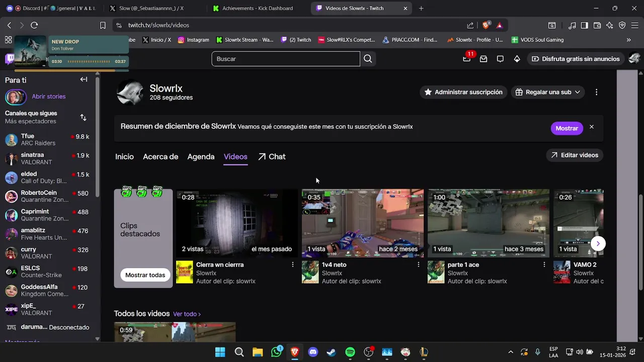The height and width of the screenshot is (362, 644).
Task: Open Brave playlist music note icon
Action: click(x=572, y=25)
